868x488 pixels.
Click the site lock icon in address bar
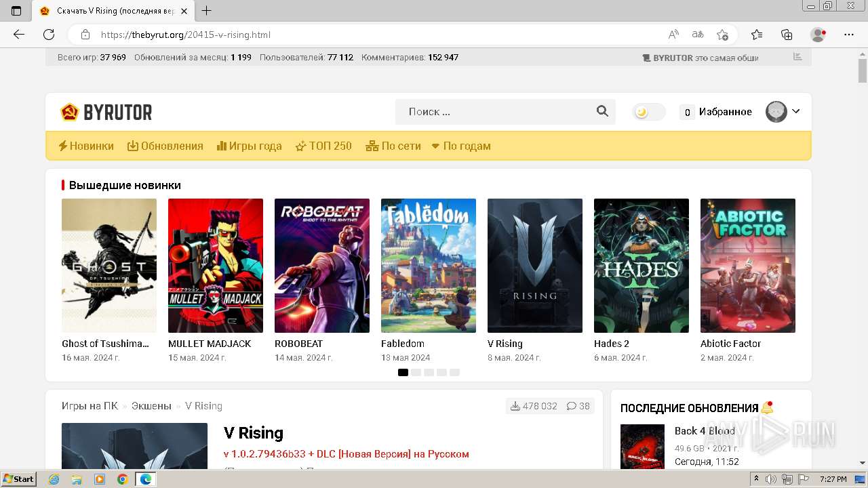click(85, 35)
